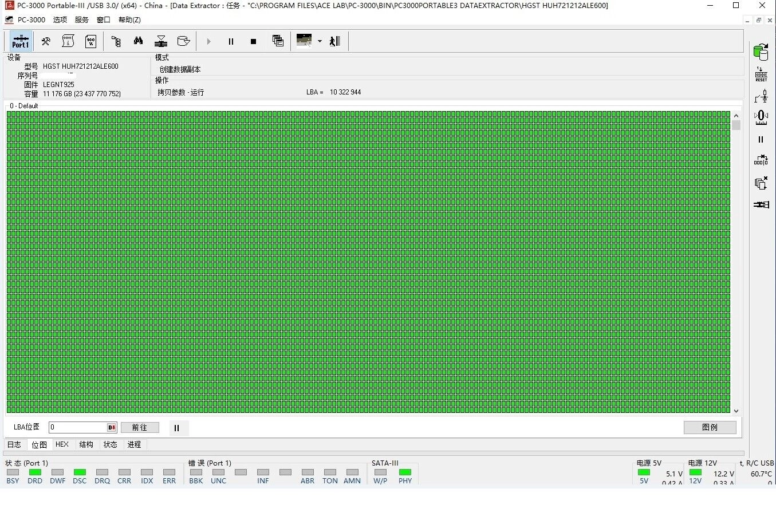This screenshot has height=532, width=776.
Task: Open the 选项 menu
Action: (x=60, y=19)
